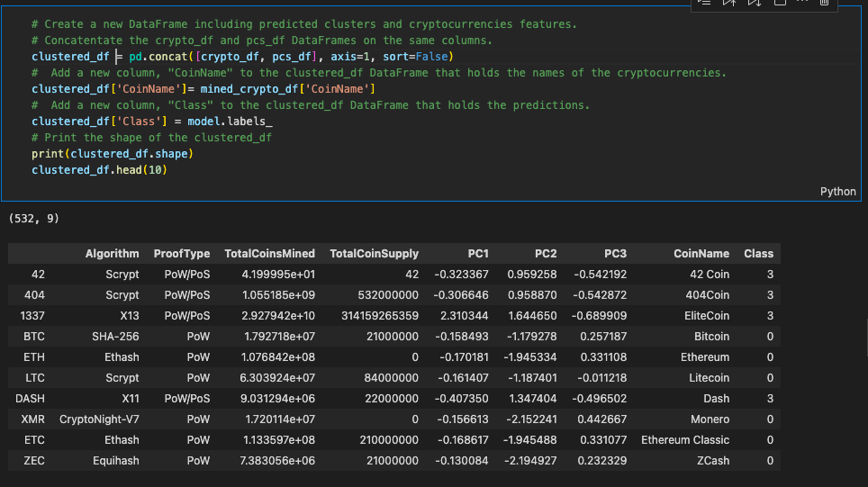This screenshot has height=487, width=868.
Task: Click the BTC row index
Action: [x=34, y=337]
